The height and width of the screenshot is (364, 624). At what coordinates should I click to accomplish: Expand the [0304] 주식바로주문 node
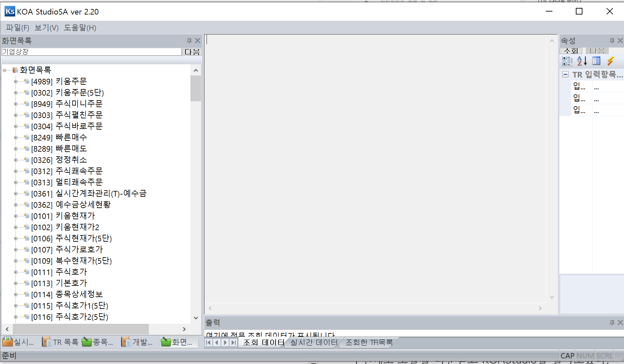pyautogui.click(x=16, y=127)
